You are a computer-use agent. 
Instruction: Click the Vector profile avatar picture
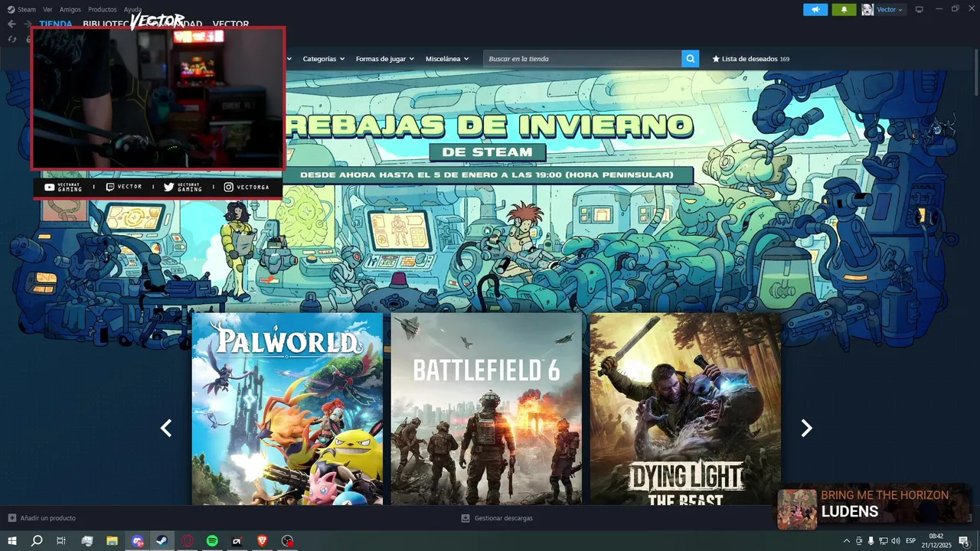[x=867, y=9]
